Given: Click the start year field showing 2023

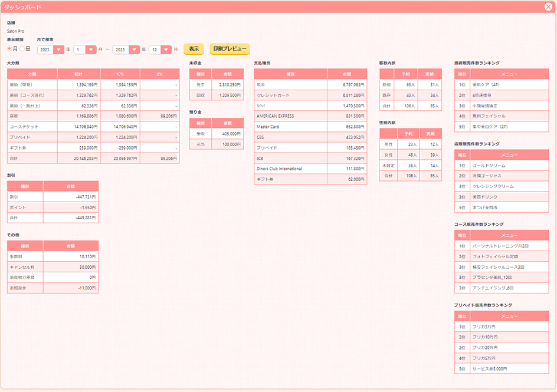Looking at the screenshot, I should [x=45, y=50].
